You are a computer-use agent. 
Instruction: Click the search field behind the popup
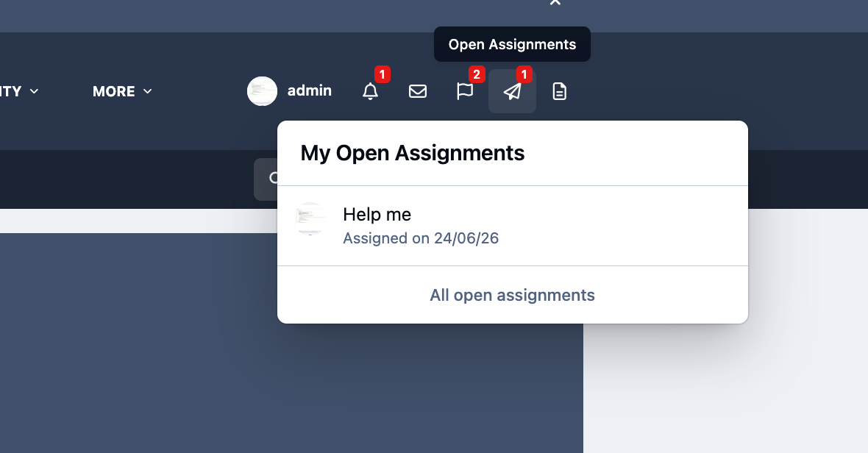tap(266, 179)
